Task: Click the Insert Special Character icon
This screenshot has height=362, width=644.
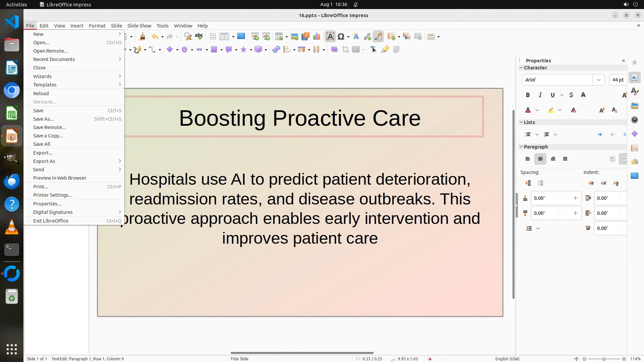Action: tap(341, 37)
